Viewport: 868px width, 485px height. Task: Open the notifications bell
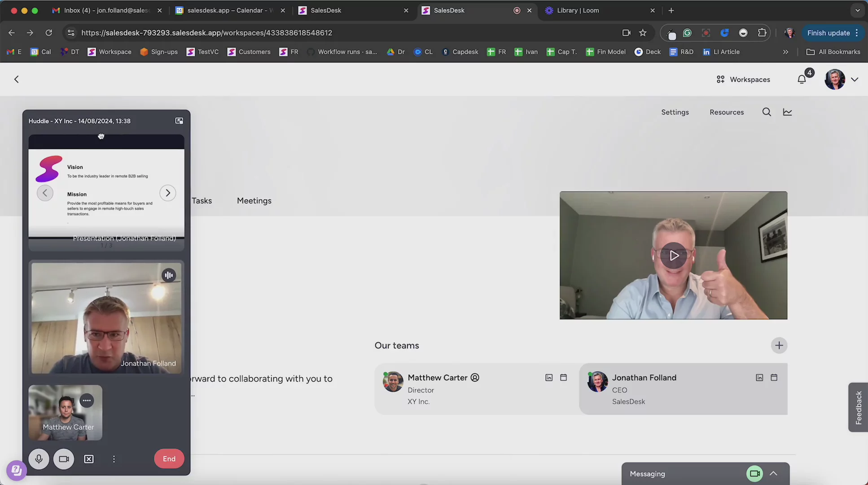tap(802, 79)
